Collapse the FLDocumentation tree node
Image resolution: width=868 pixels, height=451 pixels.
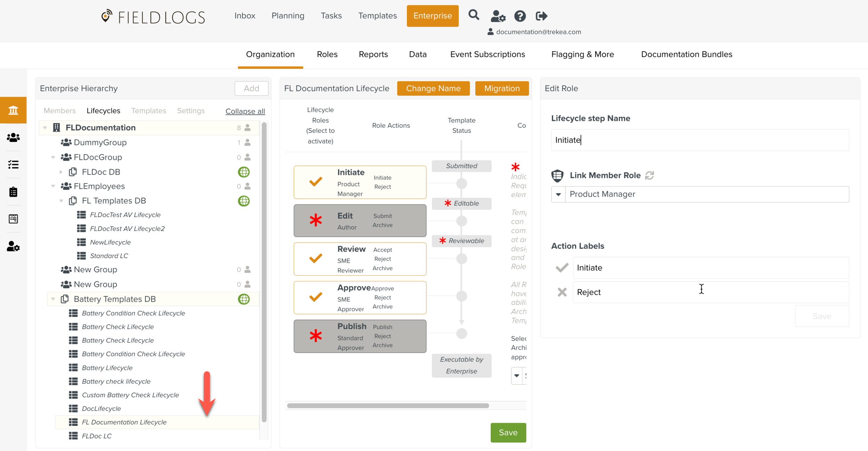tap(45, 128)
